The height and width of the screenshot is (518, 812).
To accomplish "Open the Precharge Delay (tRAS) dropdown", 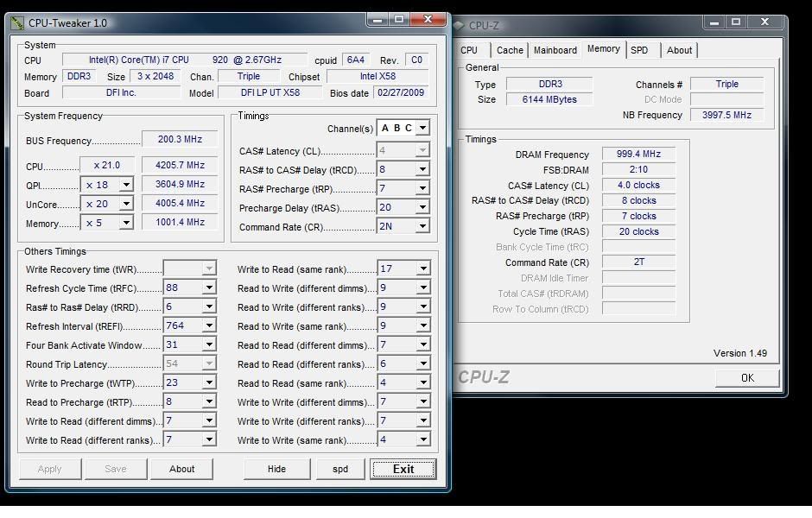I will pyautogui.click(x=422, y=207).
